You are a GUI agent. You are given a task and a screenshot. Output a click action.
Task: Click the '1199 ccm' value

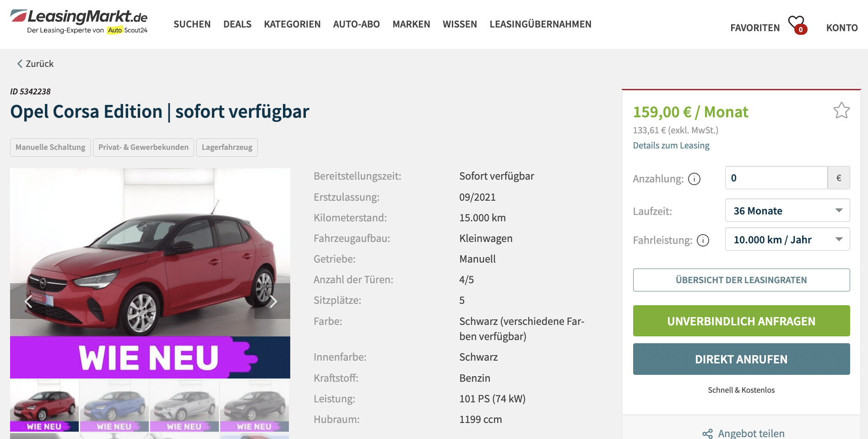tap(481, 420)
